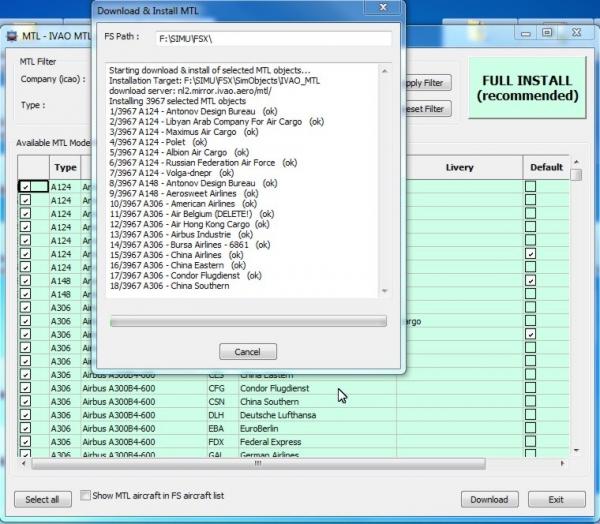
Task: Uncheck the Condor Flugdienst row checkbox
Action: (x=25, y=388)
